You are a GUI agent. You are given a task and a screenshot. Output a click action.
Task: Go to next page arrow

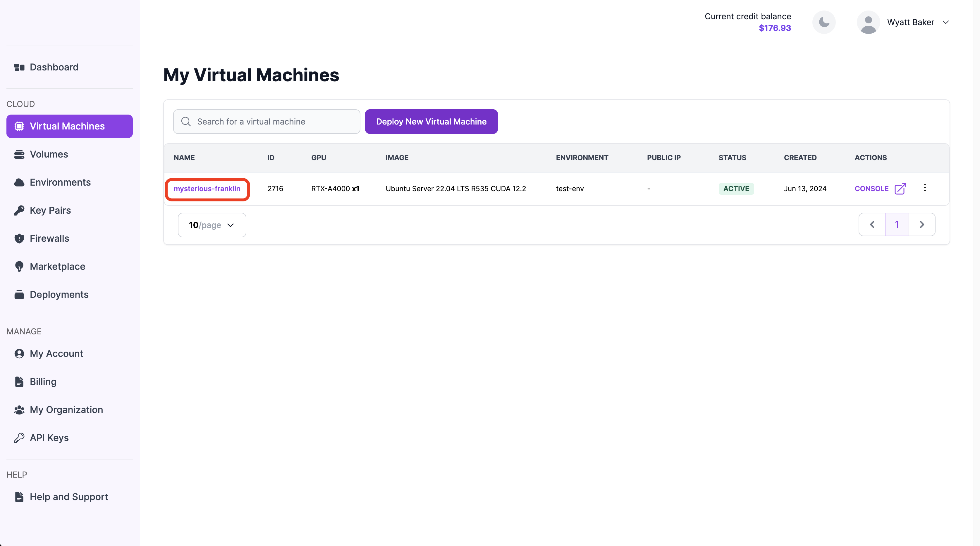point(922,225)
